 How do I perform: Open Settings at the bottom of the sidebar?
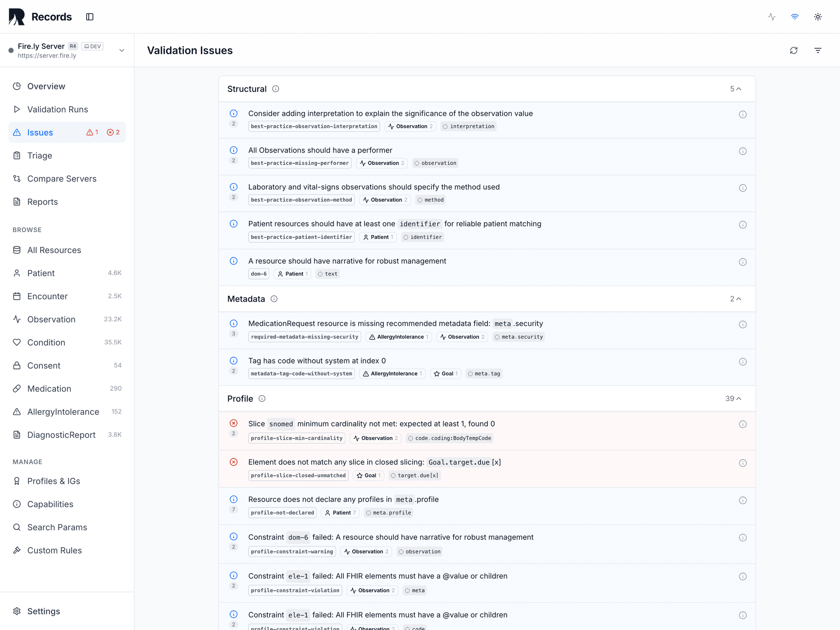click(x=43, y=611)
